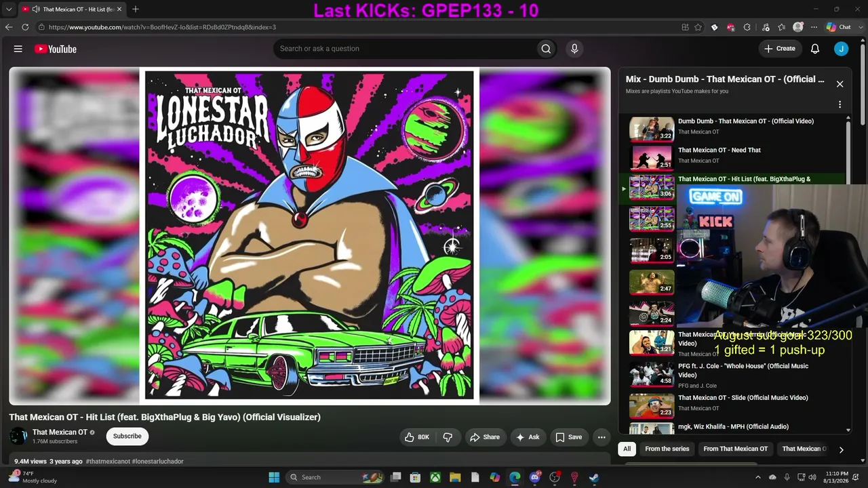Click the Create button
The image size is (868, 488).
780,49
